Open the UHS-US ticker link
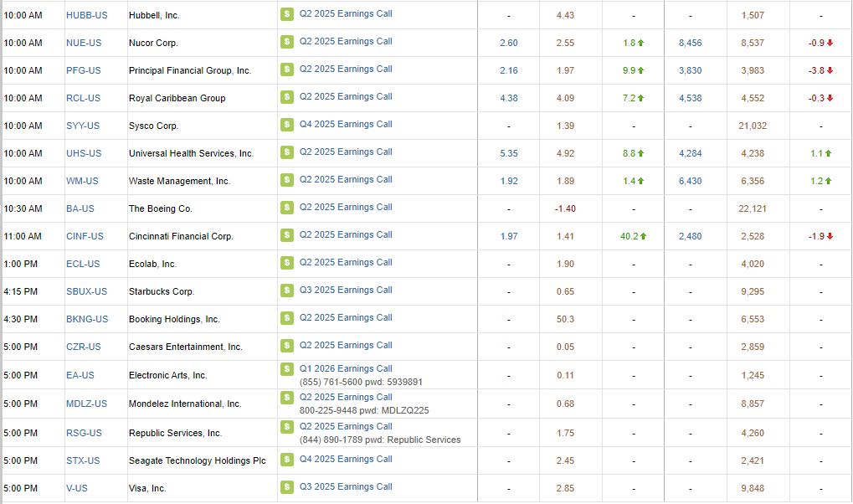Viewport: 853px width, 504px height. click(x=84, y=153)
